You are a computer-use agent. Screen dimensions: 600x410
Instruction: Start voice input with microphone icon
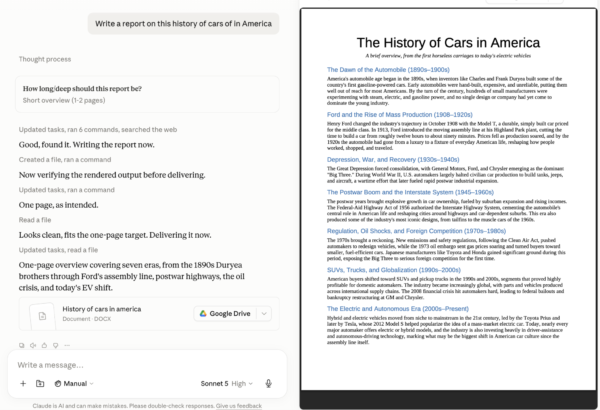[269, 383]
